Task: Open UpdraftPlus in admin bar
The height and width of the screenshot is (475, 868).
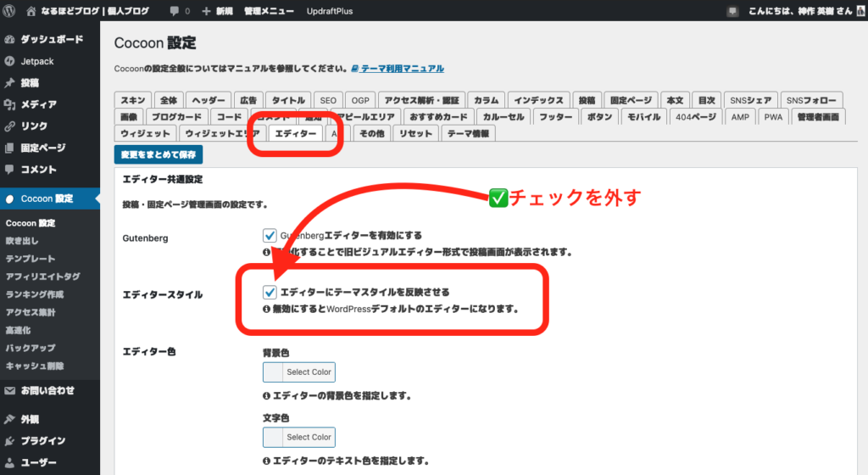Action: (330, 11)
